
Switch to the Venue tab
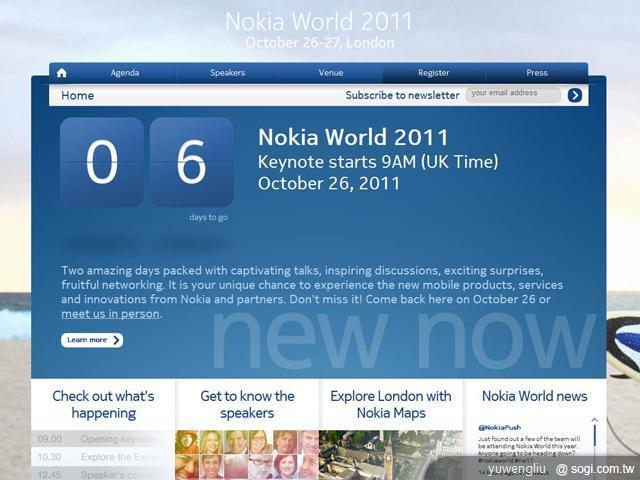click(331, 73)
